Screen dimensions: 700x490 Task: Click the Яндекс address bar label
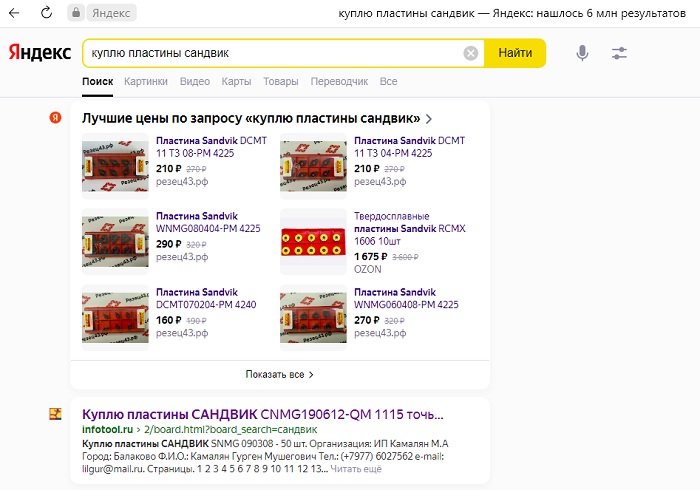click(111, 13)
